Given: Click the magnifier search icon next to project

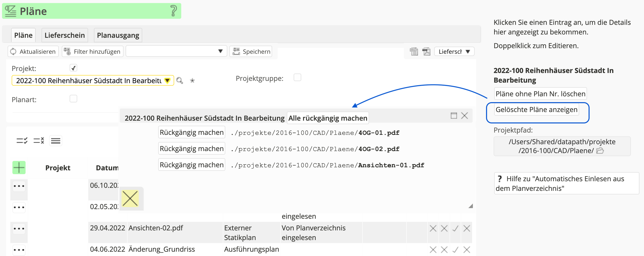Looking at the screenshot, I should click(179, 81).
